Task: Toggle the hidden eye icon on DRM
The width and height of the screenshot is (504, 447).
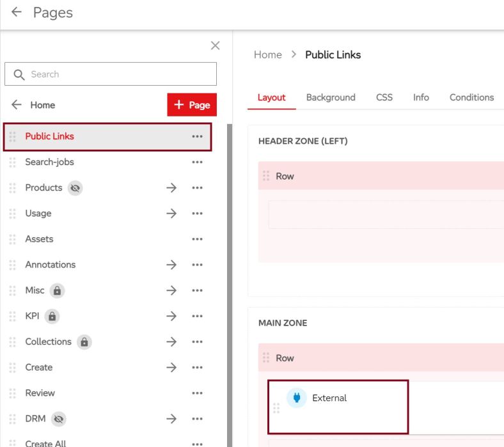Action: 59,419
